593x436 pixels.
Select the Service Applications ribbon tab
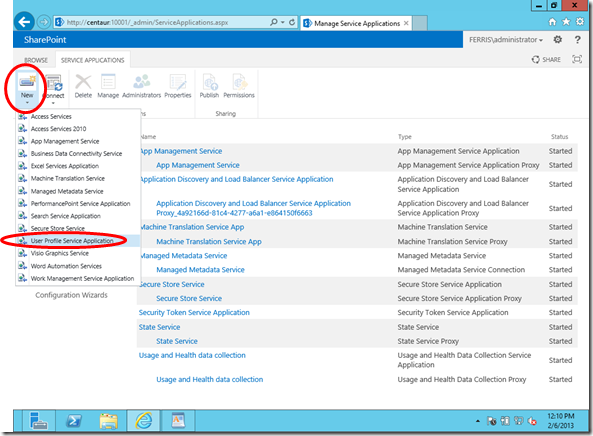click(93, 60)
